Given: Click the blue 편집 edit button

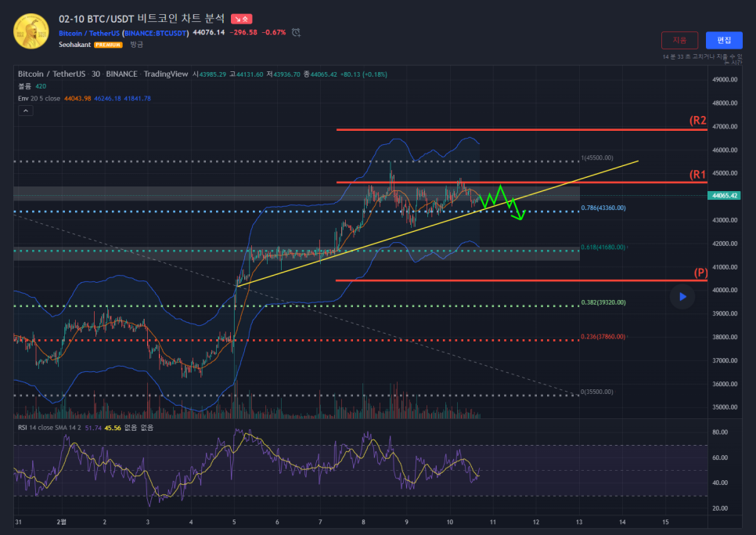Looking at the screenshot, I should [x=724, y=40].
